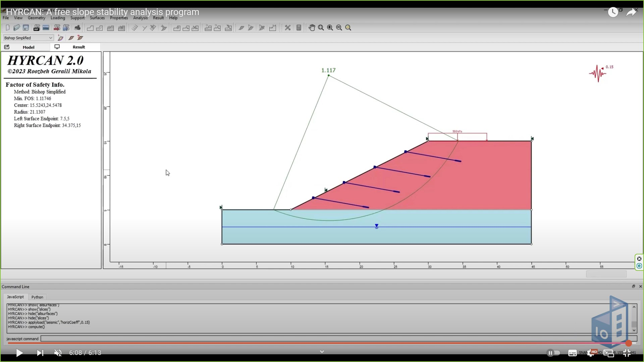The height and width of the screenshot is (362, 644).
Task: Click the Command Line panel float button
Action: pos(633,287)
